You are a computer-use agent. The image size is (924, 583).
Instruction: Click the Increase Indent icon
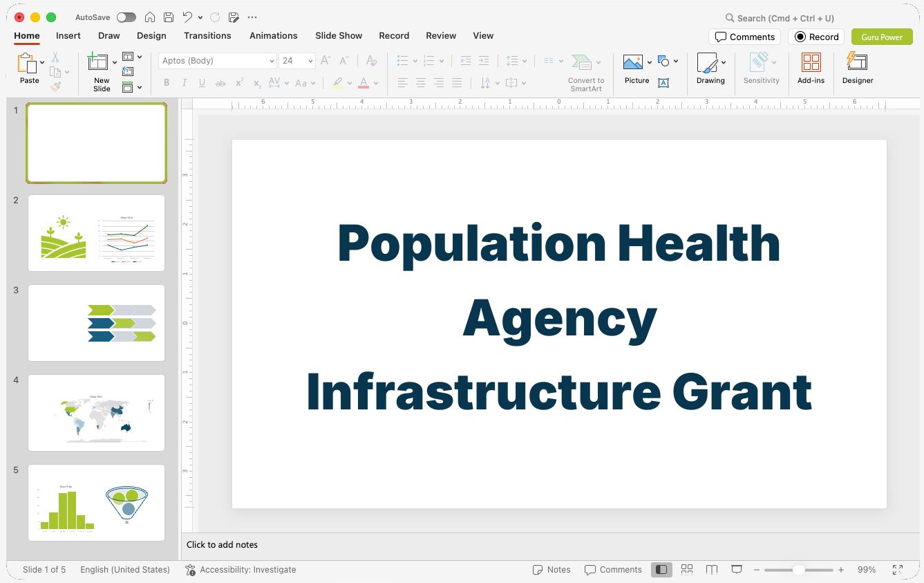pyautogui.click(x=484, y=61)
